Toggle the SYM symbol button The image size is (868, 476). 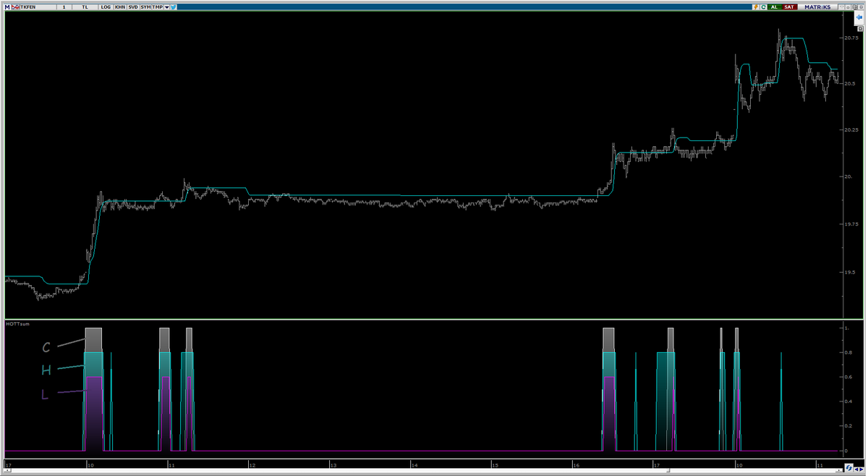(x=145, y=7)
